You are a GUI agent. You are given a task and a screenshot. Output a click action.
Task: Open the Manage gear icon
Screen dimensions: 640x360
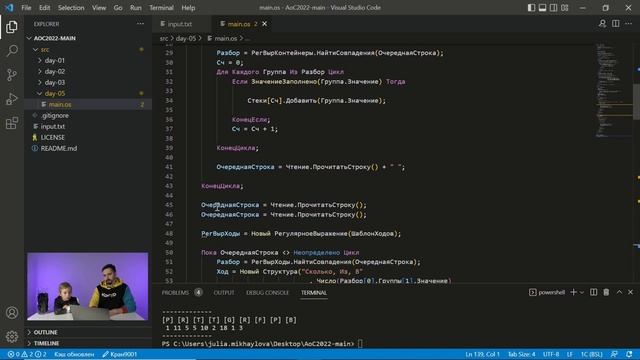click(x=12, y=336)
